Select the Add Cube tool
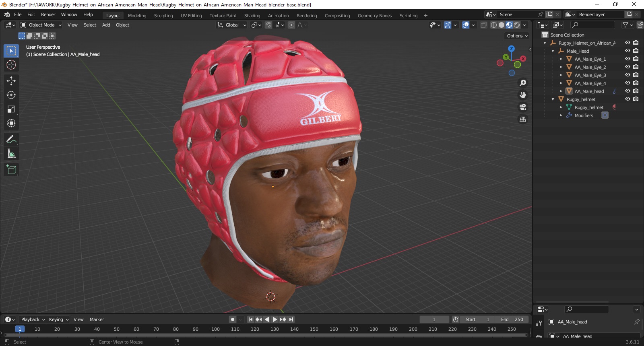The height and width of the screenshot is (346, 644). (11, 169)
